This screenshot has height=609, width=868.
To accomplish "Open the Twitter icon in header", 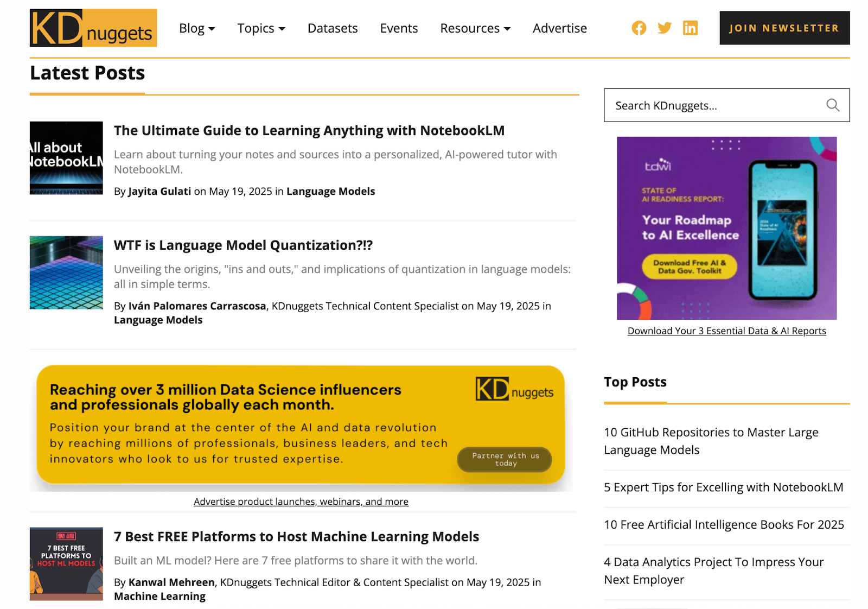I will click(664, 28).
